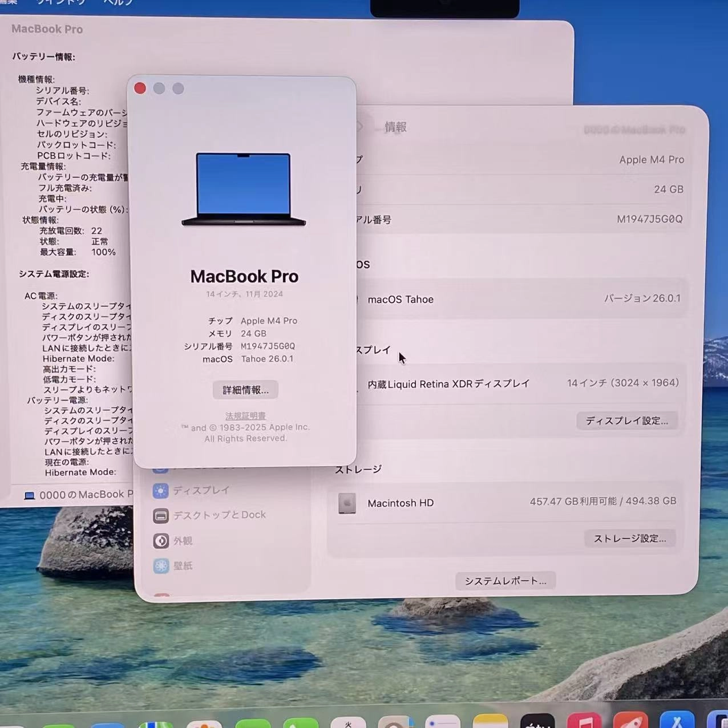Screen dimensions: 728x728
Task: Click the macOS Tahoe row label
Action: pos(401,300)
